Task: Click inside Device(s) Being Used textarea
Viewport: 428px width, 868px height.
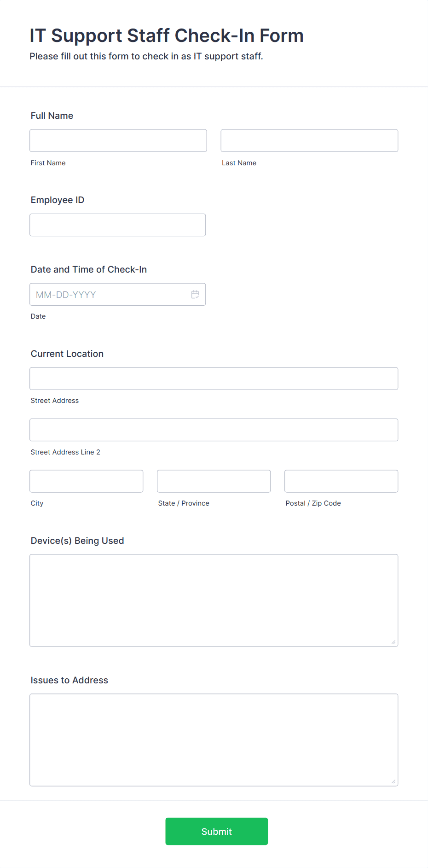Action: pyautogui.click(x=214, y=600)
